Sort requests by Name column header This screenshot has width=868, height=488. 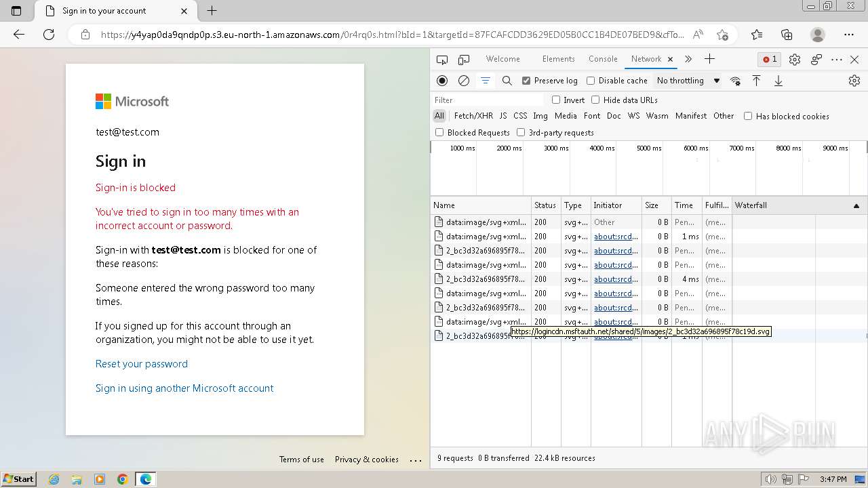click(481, 205)
